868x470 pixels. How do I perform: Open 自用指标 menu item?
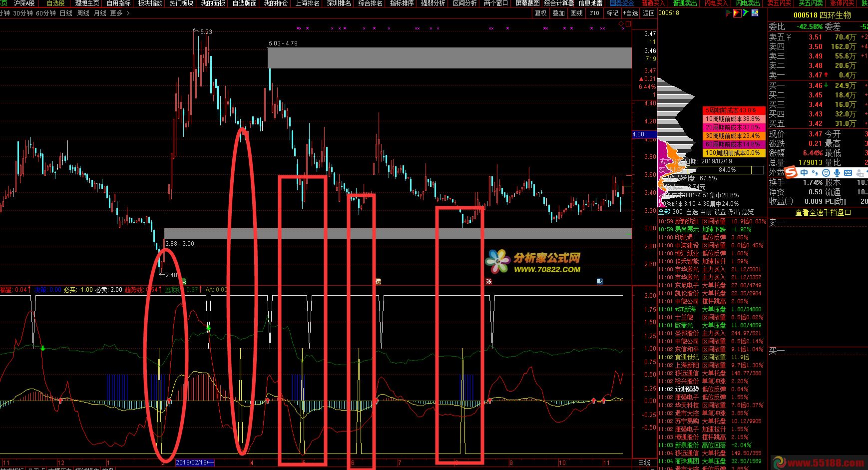(118, 3)
